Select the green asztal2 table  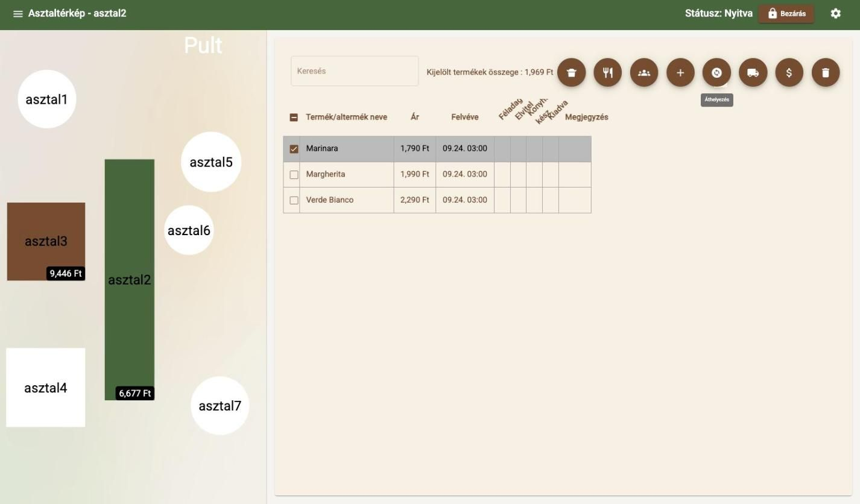(130, 280)
